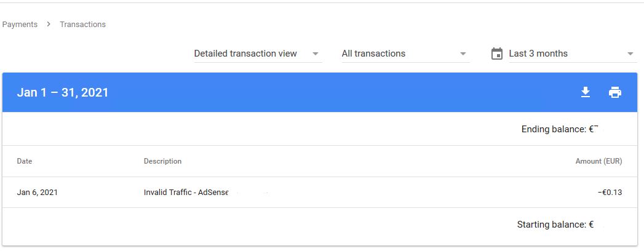
Task: Expand the Detailed transaction view dropdown arrow
Action: coord(316,54)
